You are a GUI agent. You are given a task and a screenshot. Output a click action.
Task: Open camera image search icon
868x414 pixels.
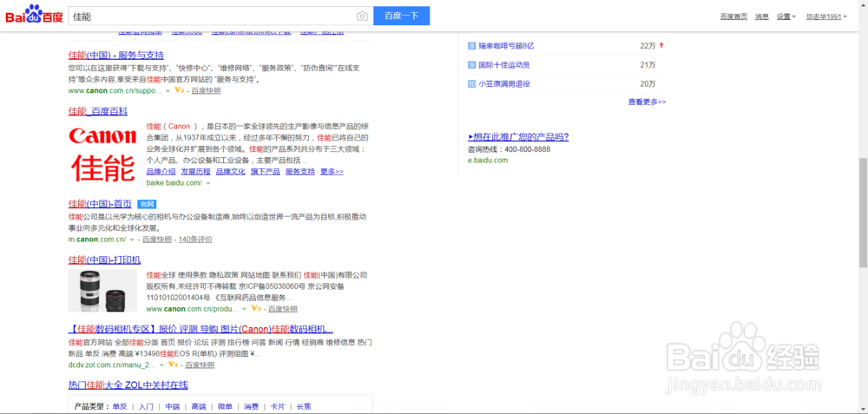tap(362, 16)
